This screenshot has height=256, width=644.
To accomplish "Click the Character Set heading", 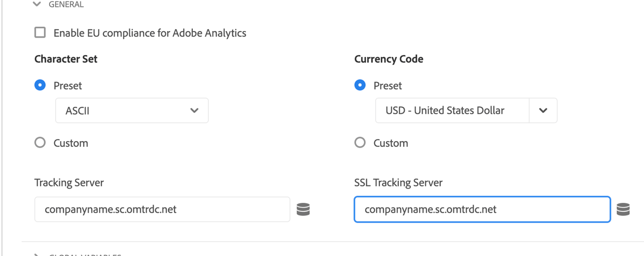I will pyautogui.click(x=66, y=59).
